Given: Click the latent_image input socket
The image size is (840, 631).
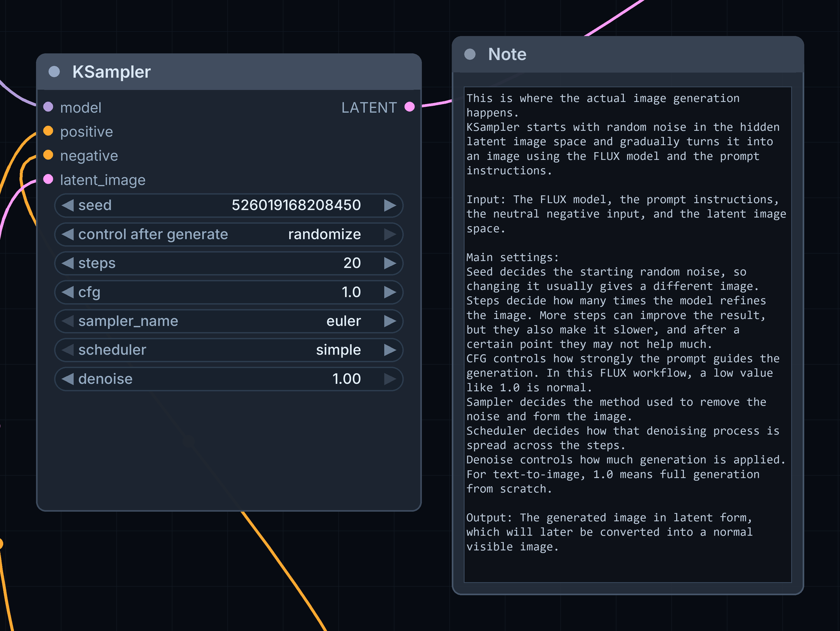Looking at the screenshot, I should (x=49, y=179).
